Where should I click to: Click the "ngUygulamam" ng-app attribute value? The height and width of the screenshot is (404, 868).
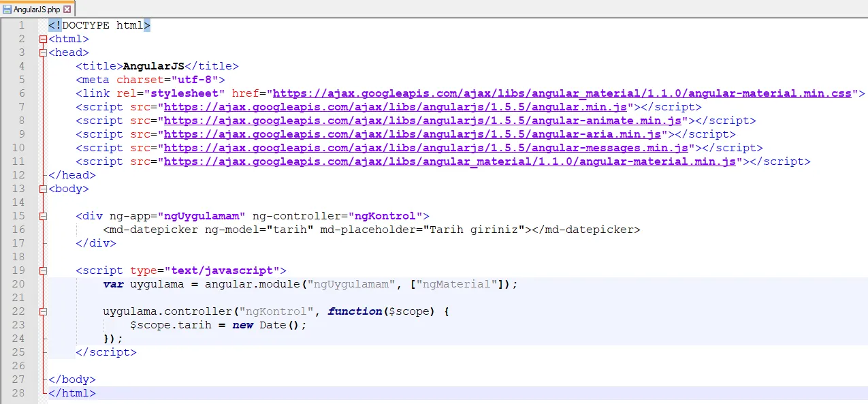(202, 216)
